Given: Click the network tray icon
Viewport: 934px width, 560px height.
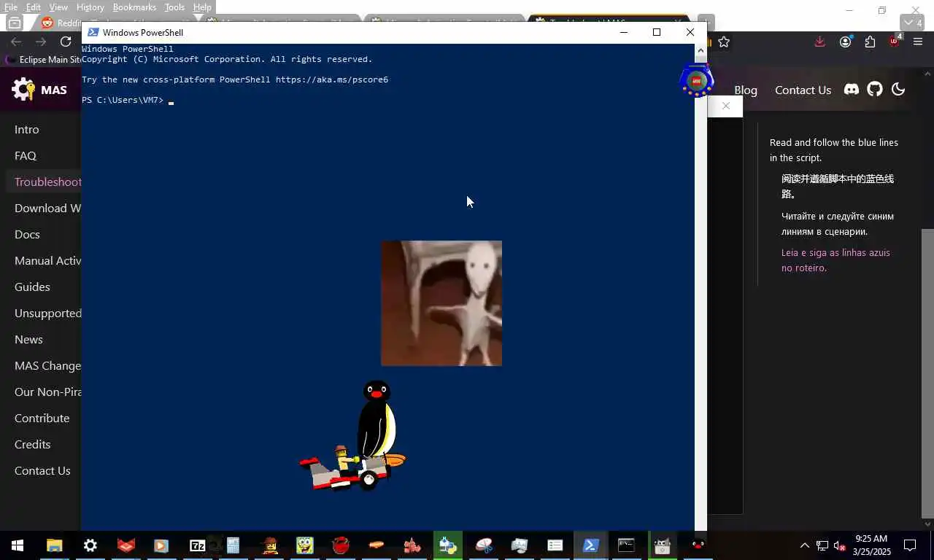Looking at the screenshot, I should 822,545.
